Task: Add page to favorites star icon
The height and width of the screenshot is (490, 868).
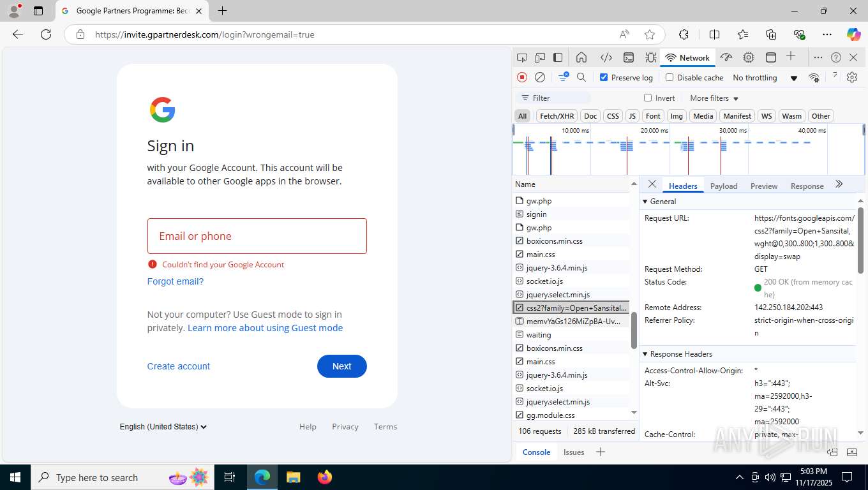Action: point(650,34)
